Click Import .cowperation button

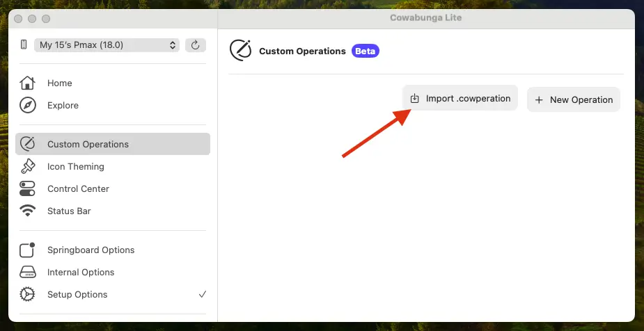pyautogui.click(x=460, y=99)
